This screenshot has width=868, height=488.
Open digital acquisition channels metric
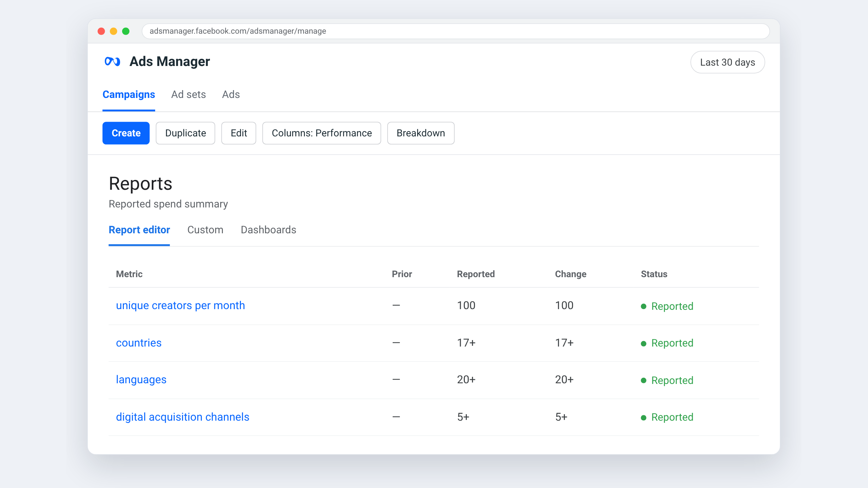click(x=183, y=417)
